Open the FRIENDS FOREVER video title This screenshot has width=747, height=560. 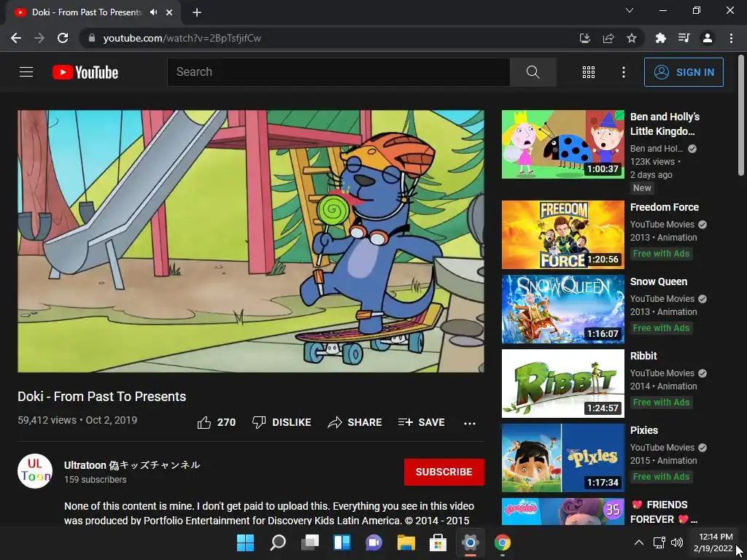tap(665, 512)
